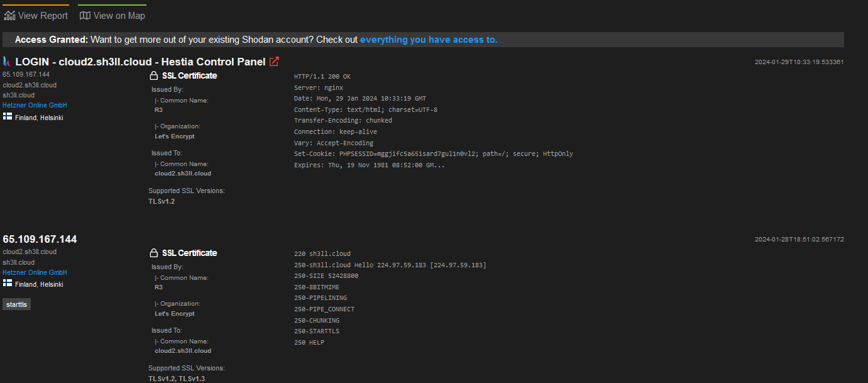Click the View Report chart icon
This screenshot has height=383, width=868.
tap(9, 15)
